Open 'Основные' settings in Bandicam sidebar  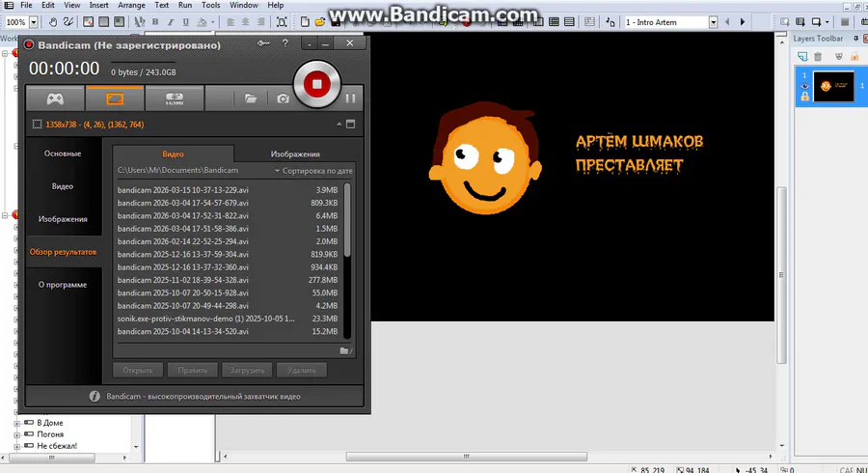click(x=63, y=153)
